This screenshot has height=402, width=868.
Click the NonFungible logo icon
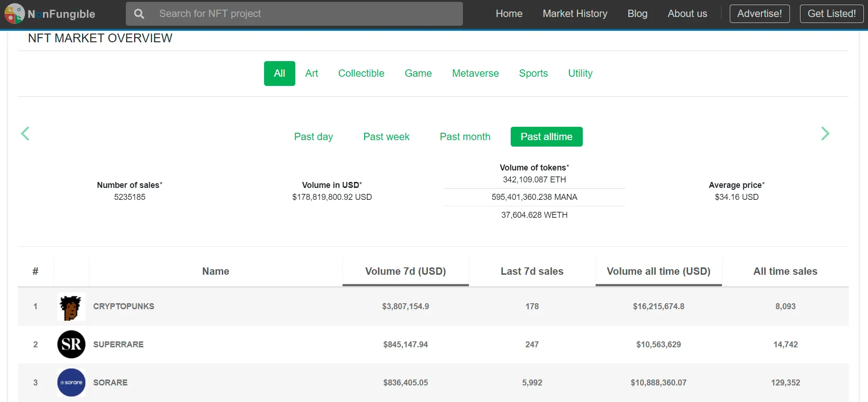[x=14, y=14]
